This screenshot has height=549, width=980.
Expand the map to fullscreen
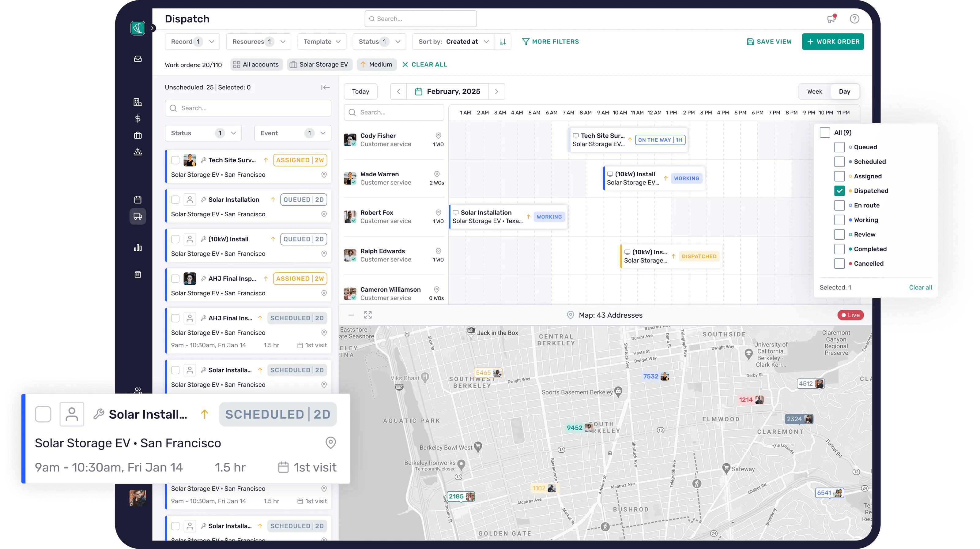click(368, 315)
